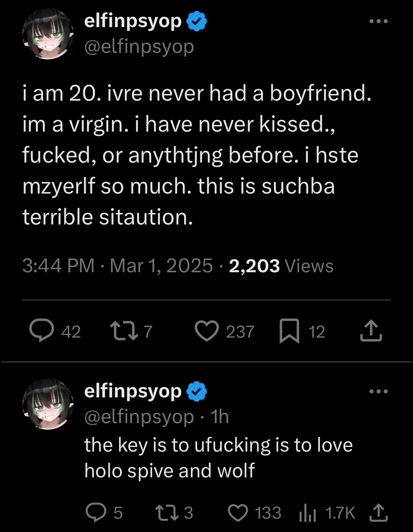Open the @elfinpsyop handle on main post
The height and width of the screenshot is (532, 413).
tap(139, 46)
